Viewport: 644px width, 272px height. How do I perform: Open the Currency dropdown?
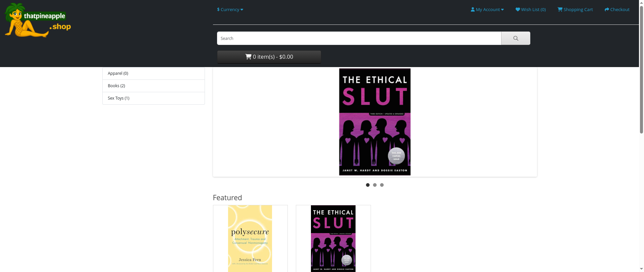point(230,9)
